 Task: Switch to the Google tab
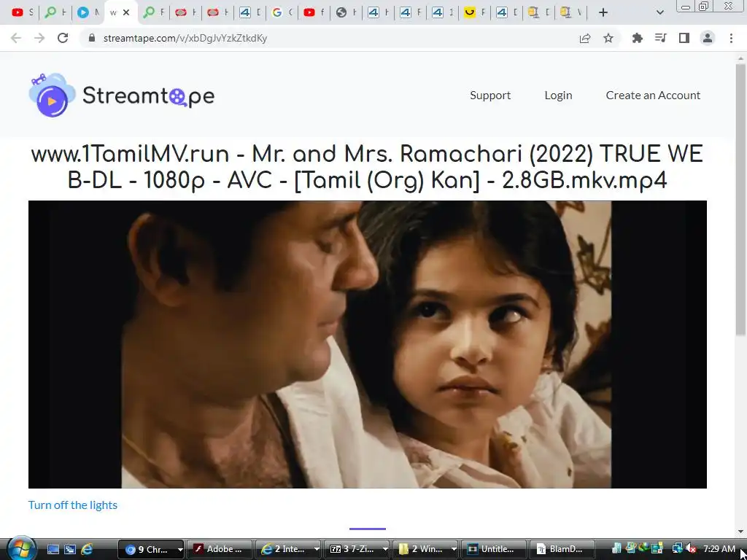tap(282, 12)
